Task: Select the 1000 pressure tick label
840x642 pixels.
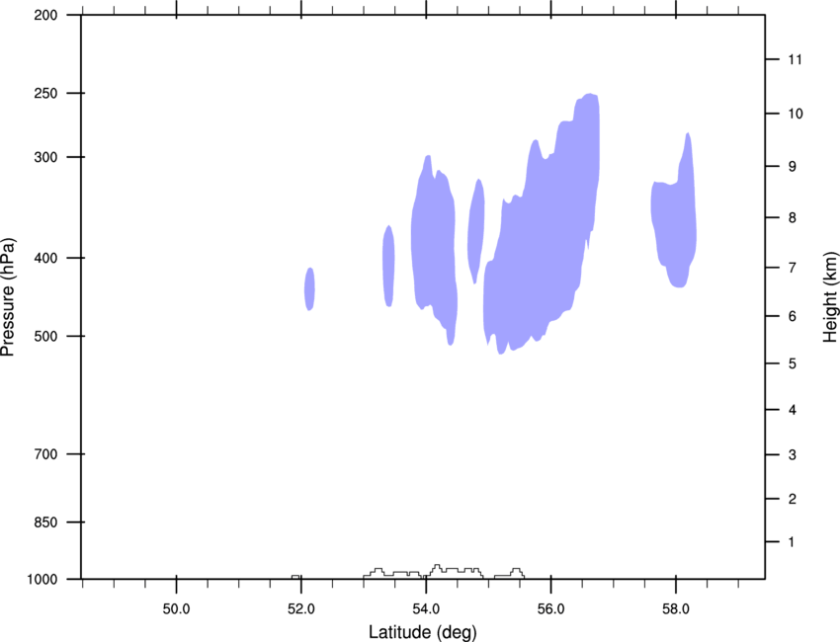Action: pos(42,580)
